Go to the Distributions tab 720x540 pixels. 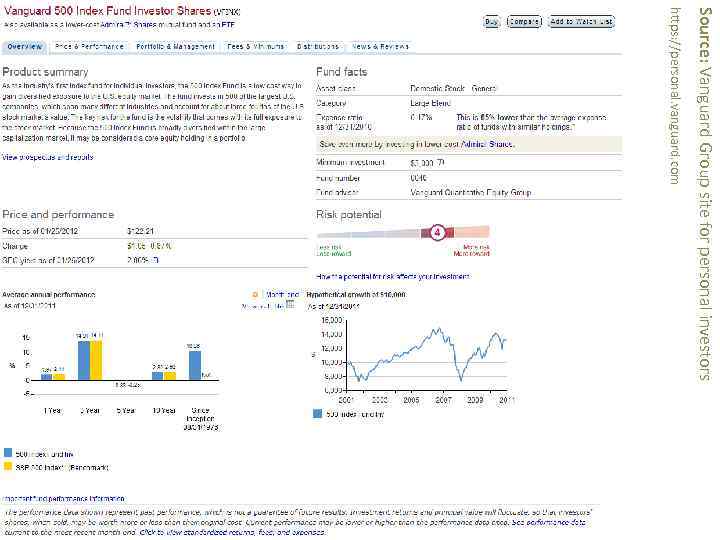pos(318,47)
